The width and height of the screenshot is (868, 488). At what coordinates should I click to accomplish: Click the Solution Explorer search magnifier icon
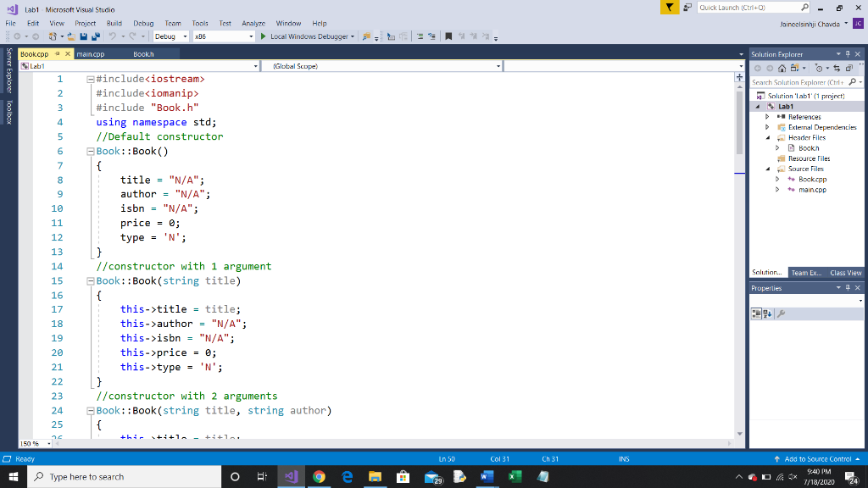point(853,82)
